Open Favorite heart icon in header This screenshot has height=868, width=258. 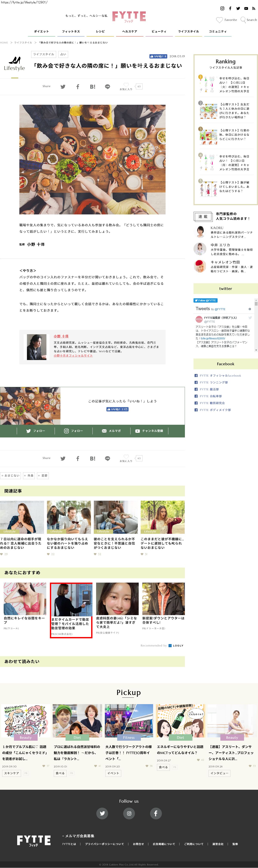(219, 20)
